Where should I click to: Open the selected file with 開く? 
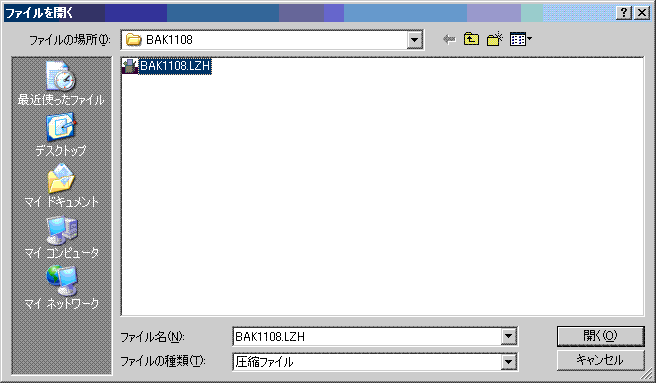[600, 336]
